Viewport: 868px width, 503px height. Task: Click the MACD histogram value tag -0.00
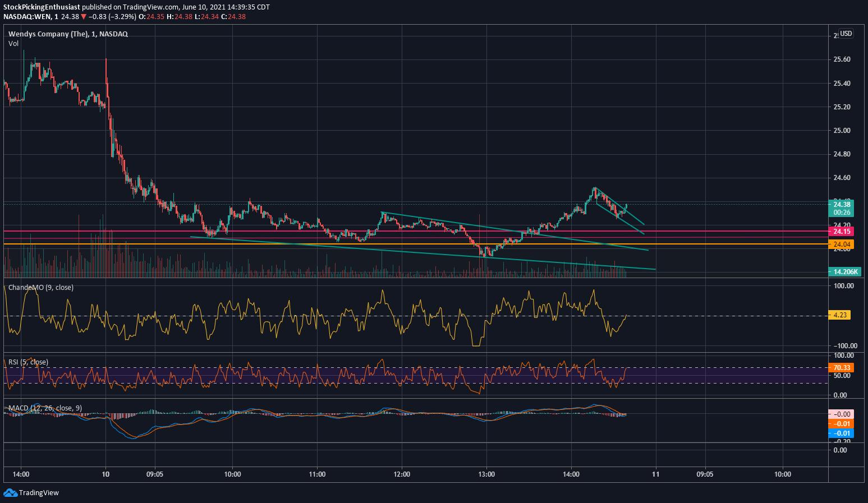click(x=841, y=414)
